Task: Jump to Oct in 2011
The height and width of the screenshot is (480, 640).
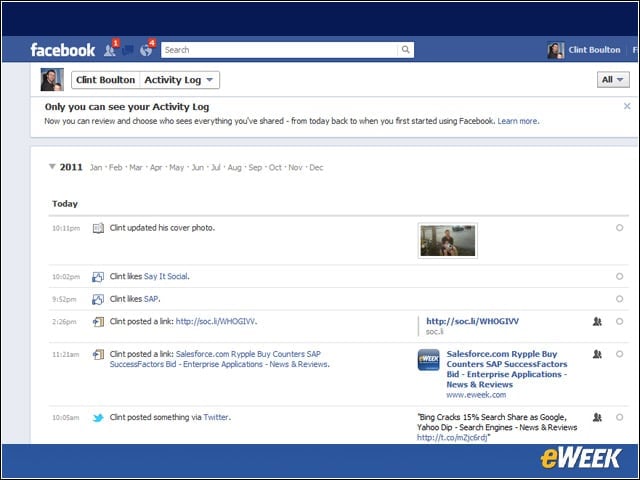Action: click(275, 167)
